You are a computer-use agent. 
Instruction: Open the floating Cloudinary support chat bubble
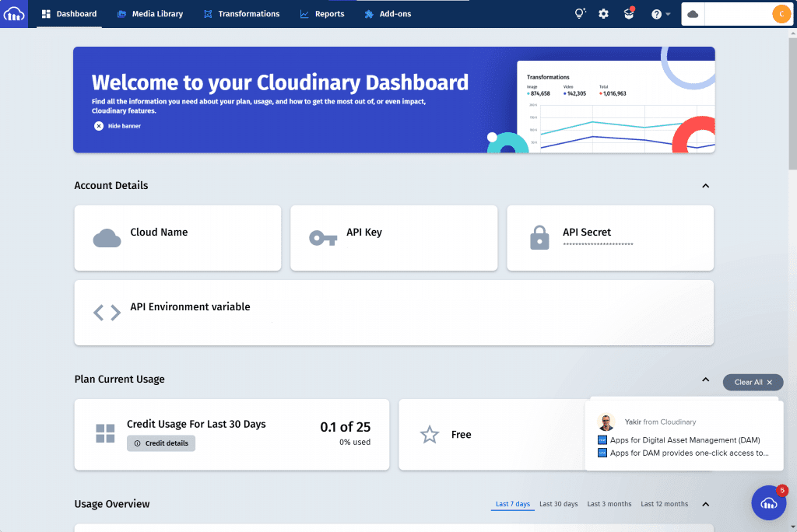pyautogui.click(x=769, y=502)
